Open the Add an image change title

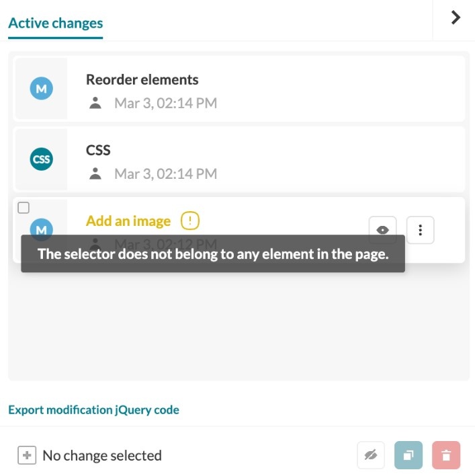pos(128,221)
